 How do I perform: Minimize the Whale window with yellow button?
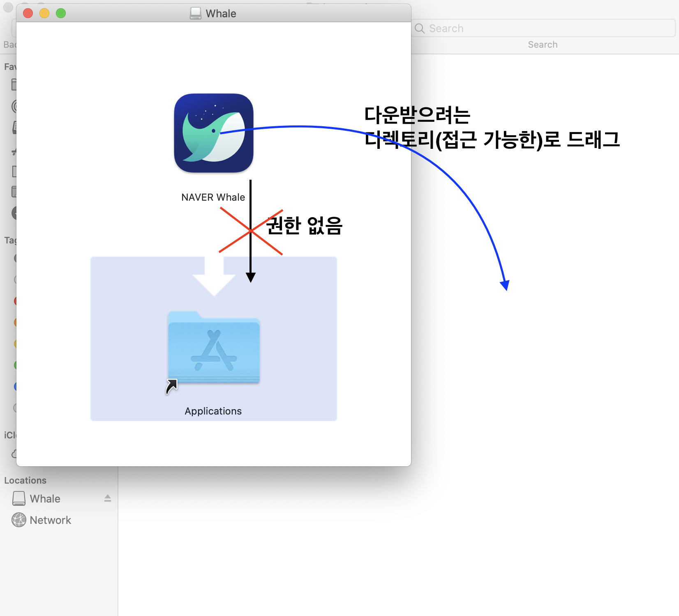tap(44, 13)
